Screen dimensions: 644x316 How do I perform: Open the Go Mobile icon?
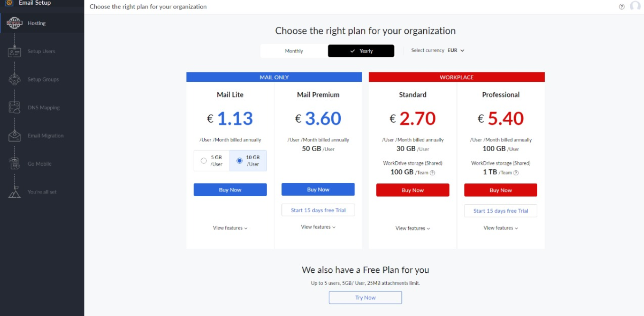[x=15, y=163]
